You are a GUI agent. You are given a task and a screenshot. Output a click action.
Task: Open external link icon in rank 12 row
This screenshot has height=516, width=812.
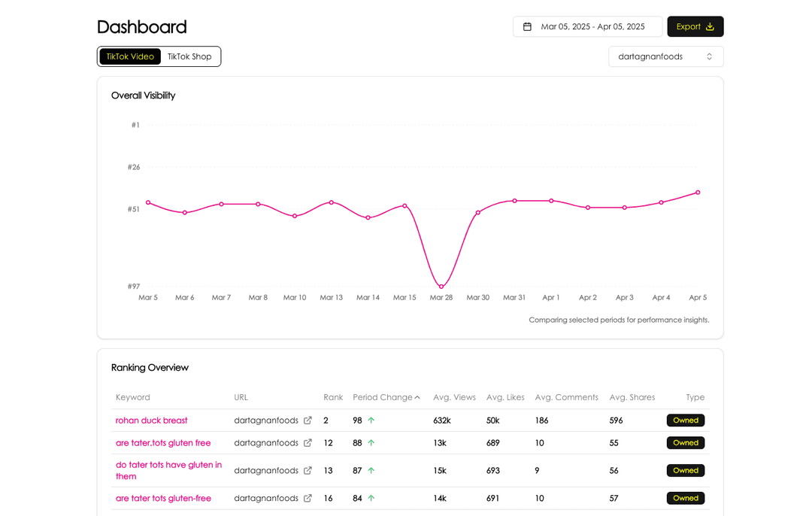pyautogui.click(x=308, y=443)
